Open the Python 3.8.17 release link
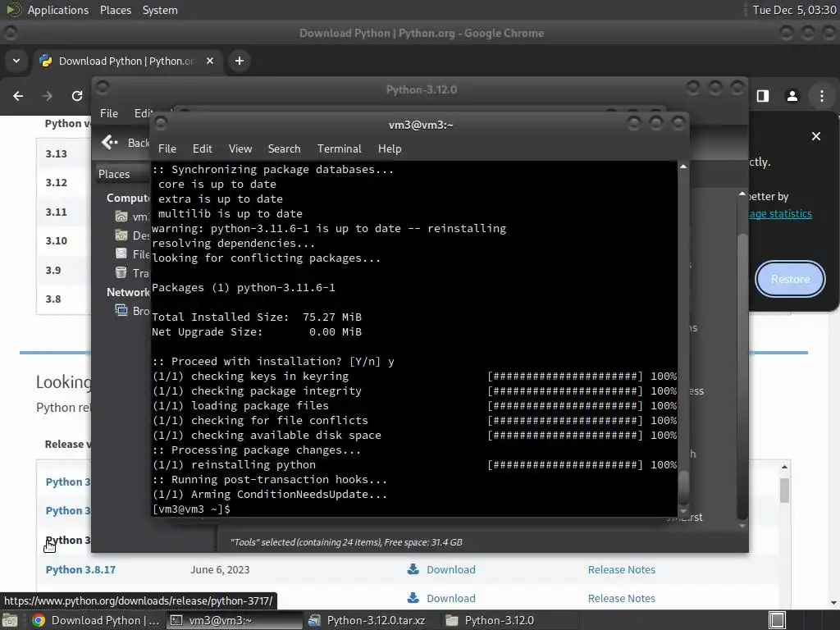This screenshot has width=840, height=630. click(x=80, y=569)
